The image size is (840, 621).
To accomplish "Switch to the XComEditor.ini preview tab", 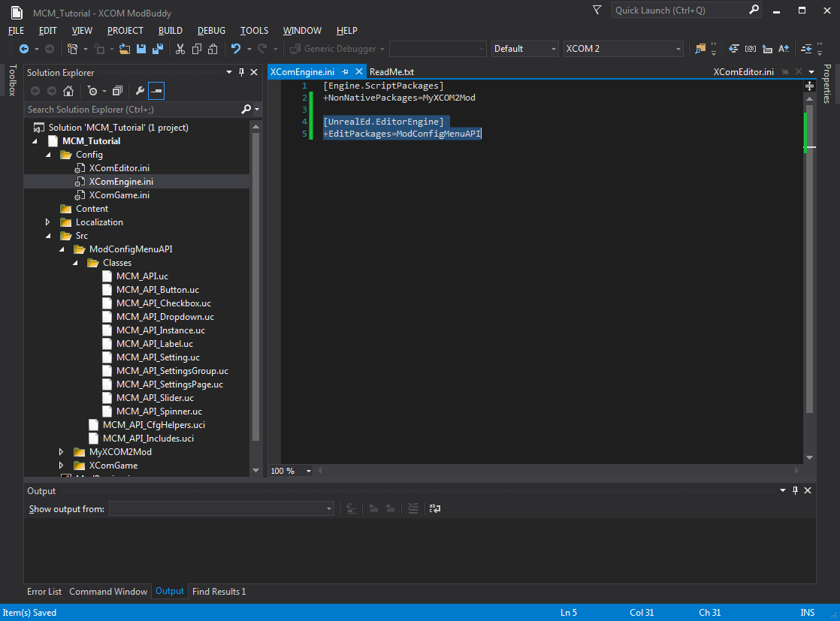I will click(x=744, y=72).
